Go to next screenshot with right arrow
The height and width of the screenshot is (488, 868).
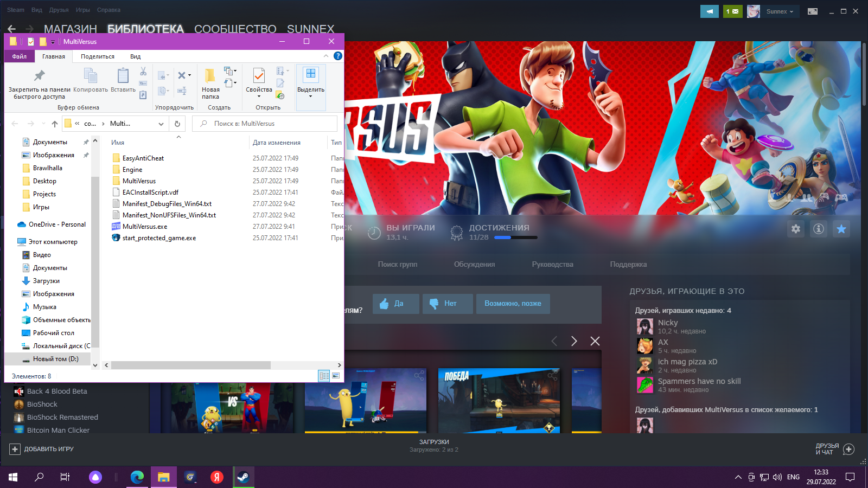[574, 341]
